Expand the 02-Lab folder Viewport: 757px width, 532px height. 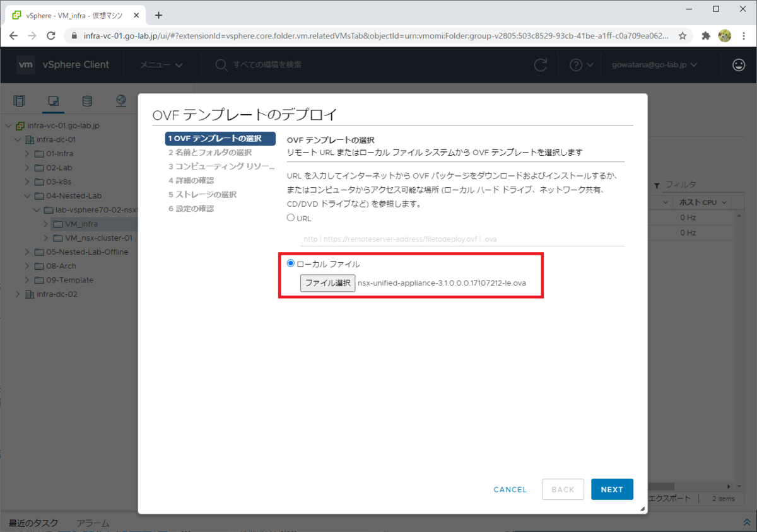(26, 168)
